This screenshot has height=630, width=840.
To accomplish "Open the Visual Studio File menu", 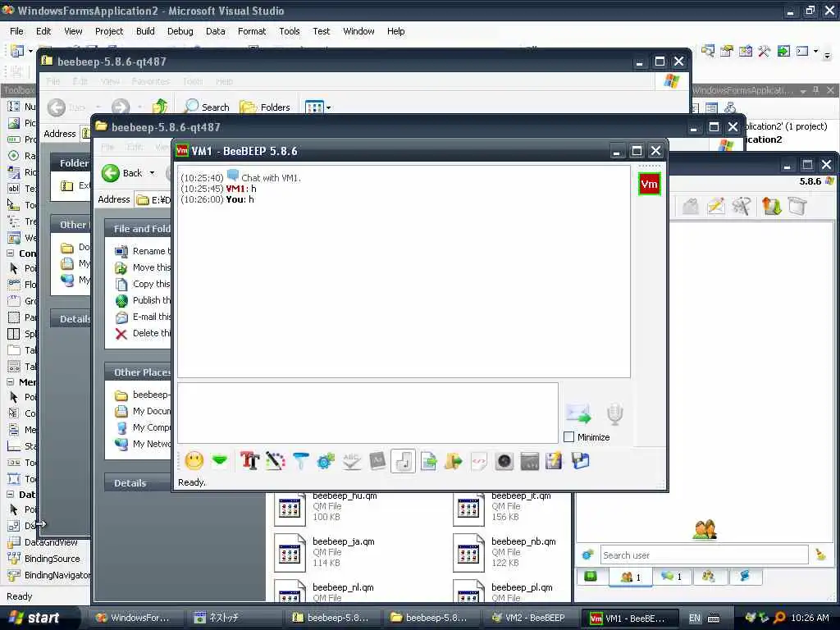I will pos(16,31).
